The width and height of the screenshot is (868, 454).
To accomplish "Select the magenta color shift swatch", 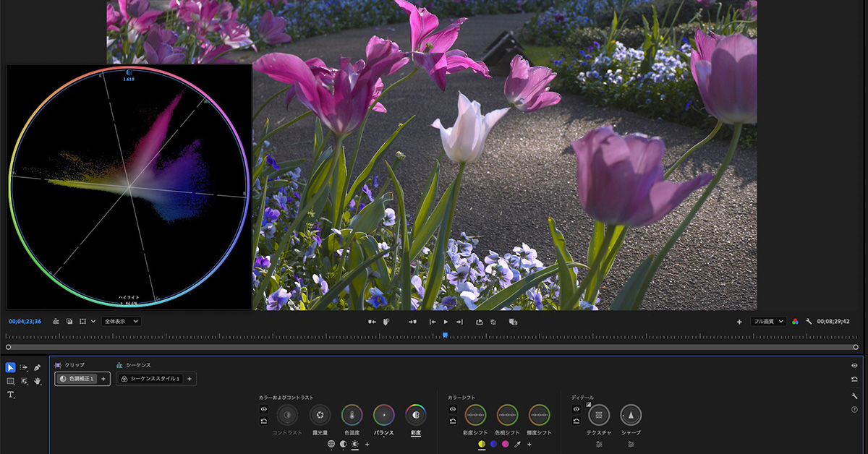I will click(x=505, y=444).
